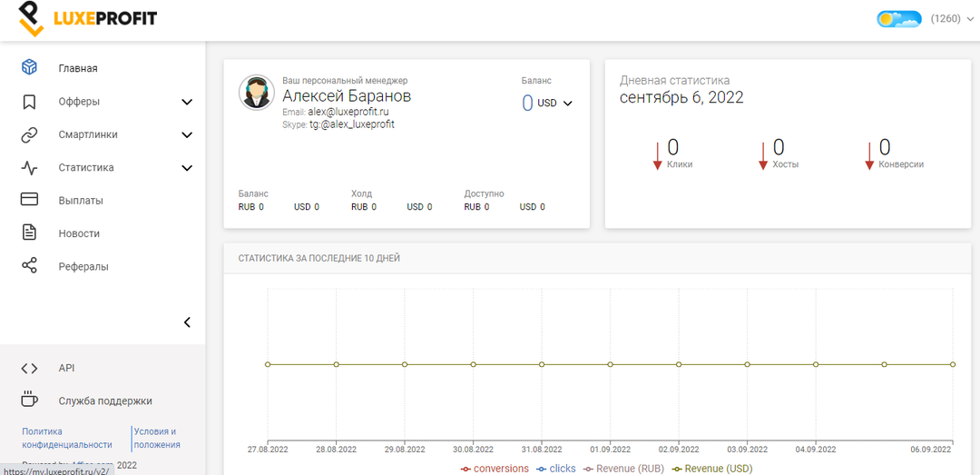Open account menu next to (1260)

(x=970, y=18)
